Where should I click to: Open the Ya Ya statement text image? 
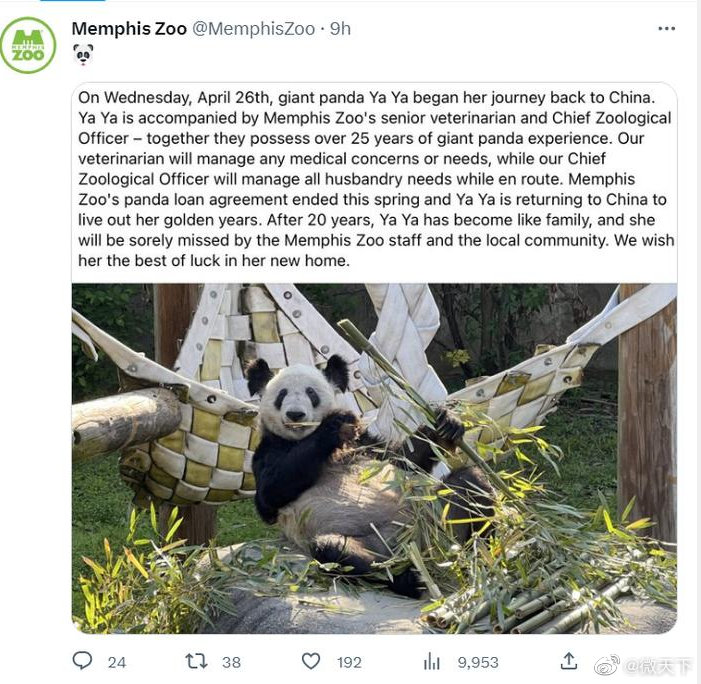point(374,179)
